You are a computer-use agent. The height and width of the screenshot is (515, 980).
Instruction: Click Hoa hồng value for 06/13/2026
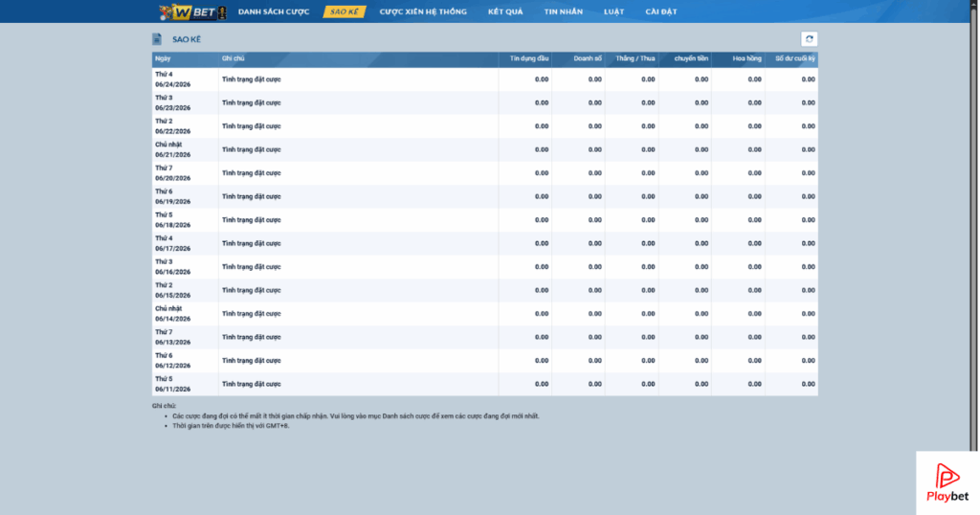click(754, 338)
